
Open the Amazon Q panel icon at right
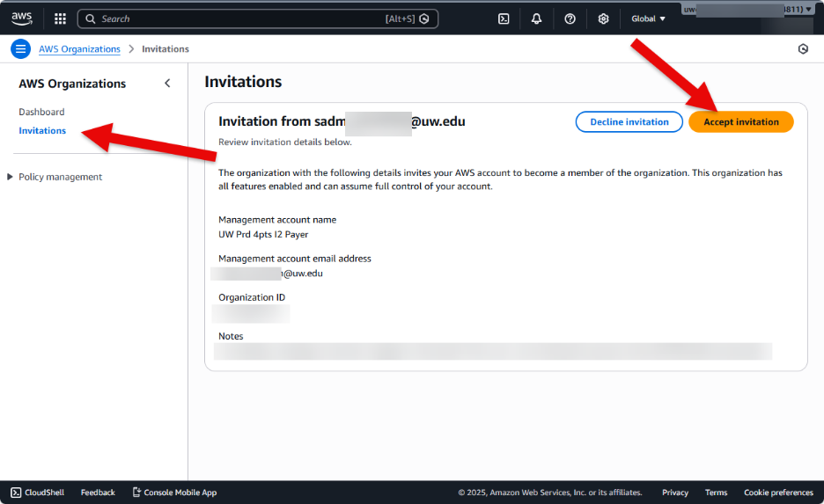click(x=803, y=49)
